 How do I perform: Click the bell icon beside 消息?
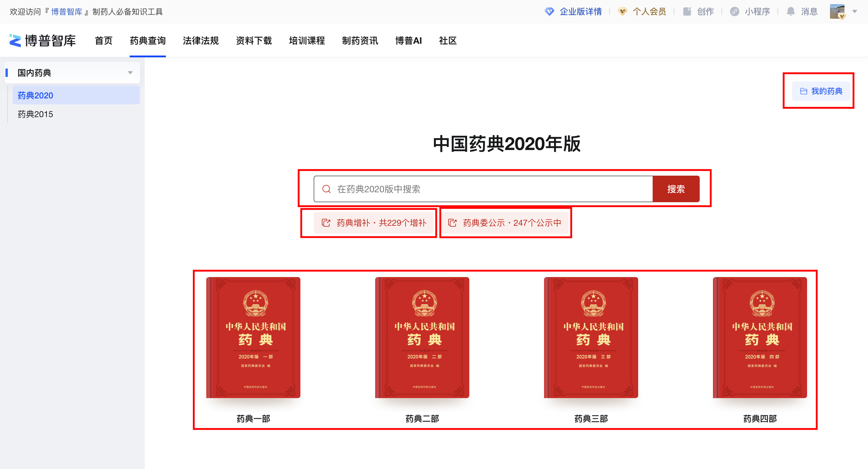pos(790,12)
